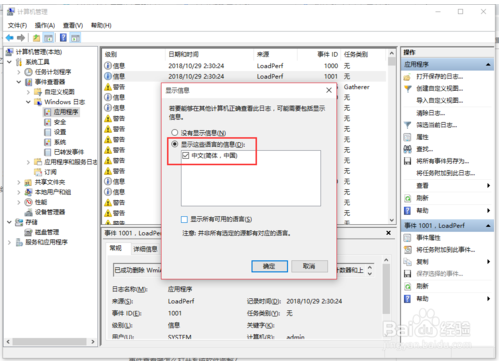Click the binoculars icon beside 查找

[x=407, y=149]
